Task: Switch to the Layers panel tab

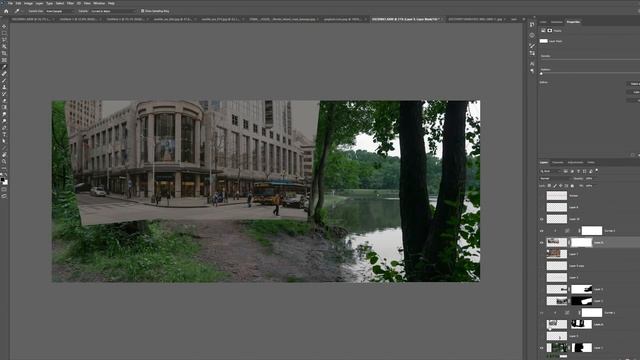Action: [544, 162]
